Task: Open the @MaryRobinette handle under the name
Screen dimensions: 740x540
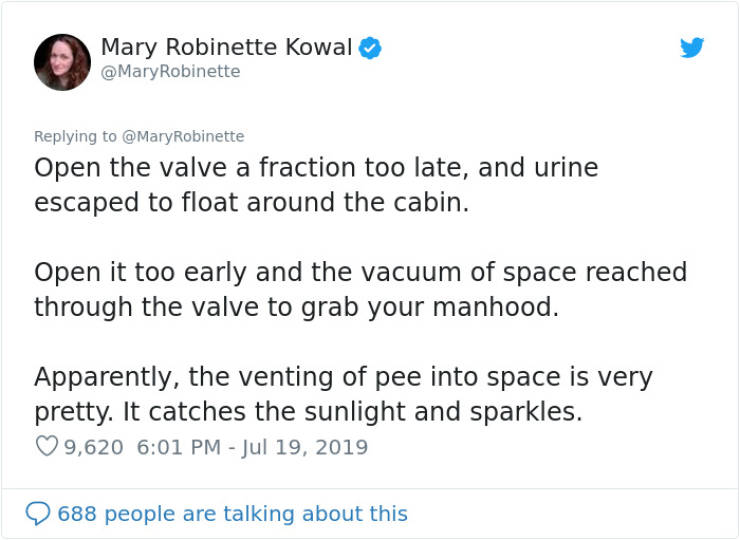Action: coord(171,72)
